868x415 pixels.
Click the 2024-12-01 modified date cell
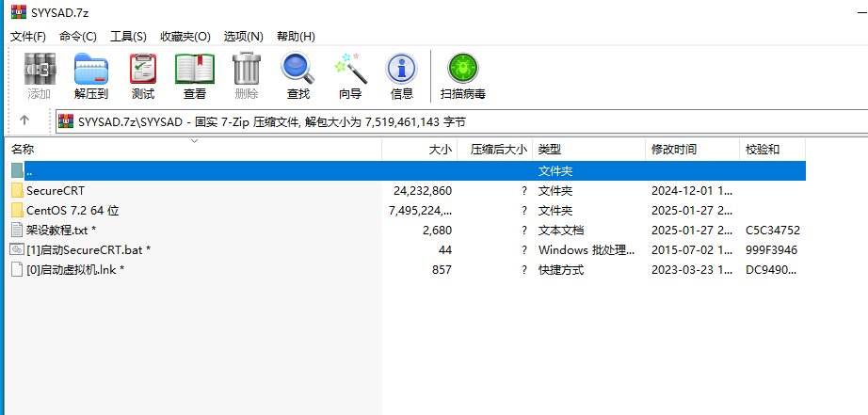pos(692,191)
